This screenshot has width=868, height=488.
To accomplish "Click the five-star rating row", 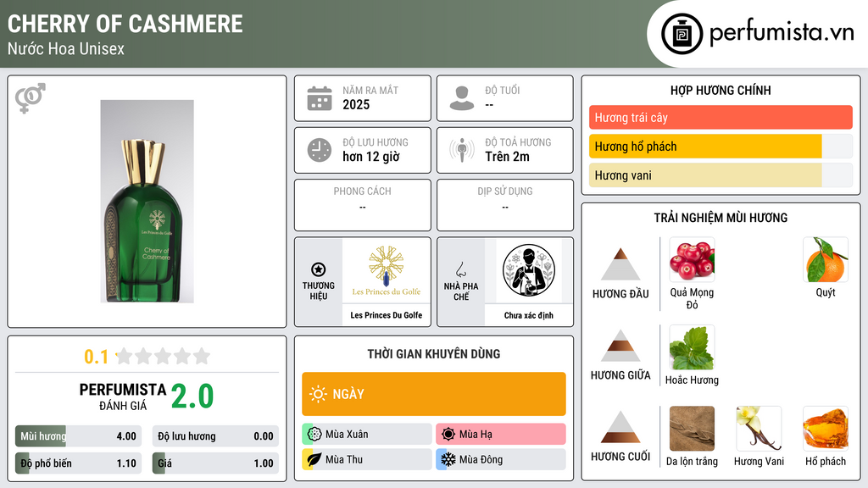I will click(x=163, y=356).
